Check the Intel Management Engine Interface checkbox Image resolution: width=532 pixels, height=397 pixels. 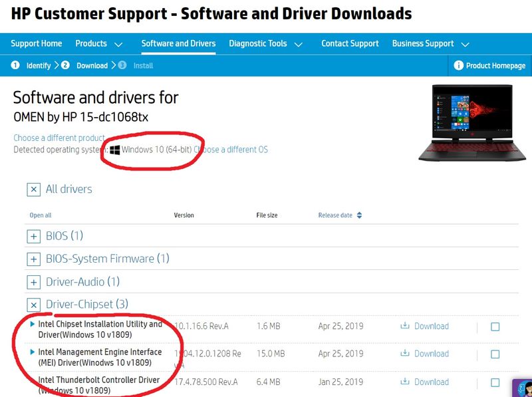(x=495, y=354)
